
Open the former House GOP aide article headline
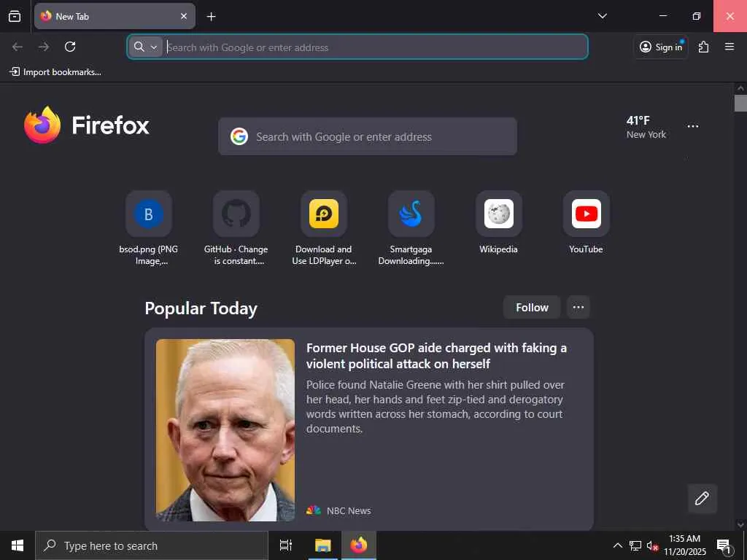pos(436,356)
